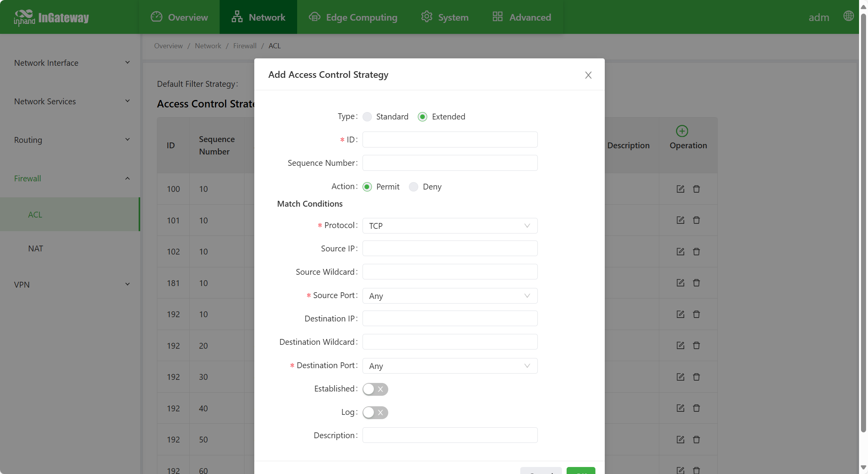Select the Standard type radio button
This screenshot has height=474, width=868.
point(367,117)
